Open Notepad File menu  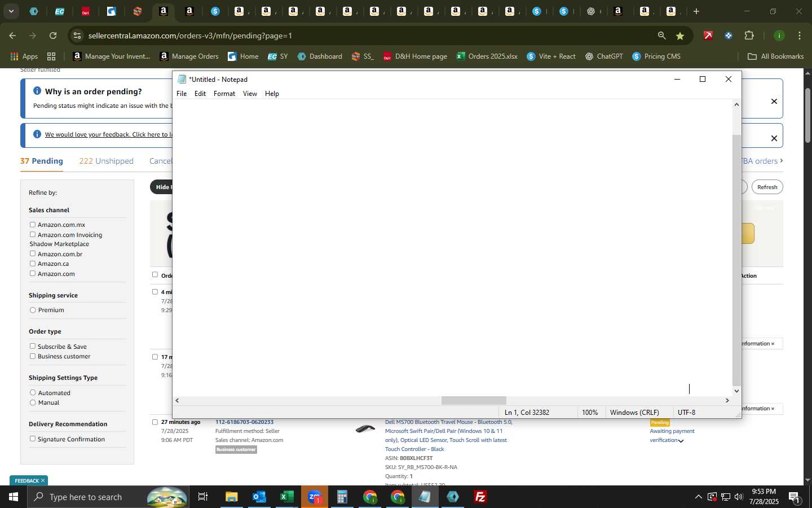182,94
